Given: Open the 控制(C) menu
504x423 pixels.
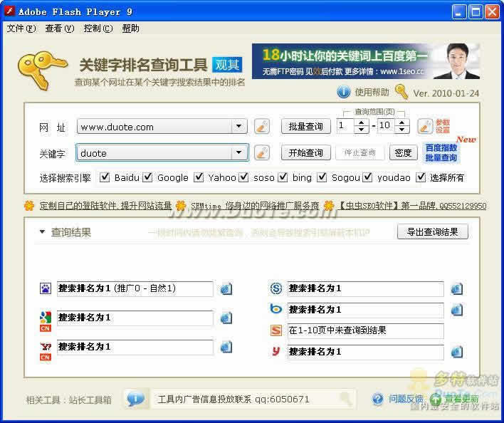Looking at the screenshot, I should pos(98,28).
